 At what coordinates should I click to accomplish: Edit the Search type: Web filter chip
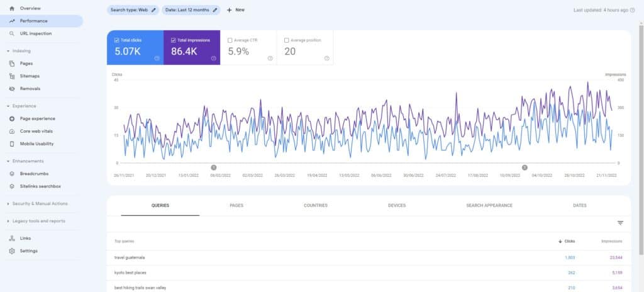133,10
